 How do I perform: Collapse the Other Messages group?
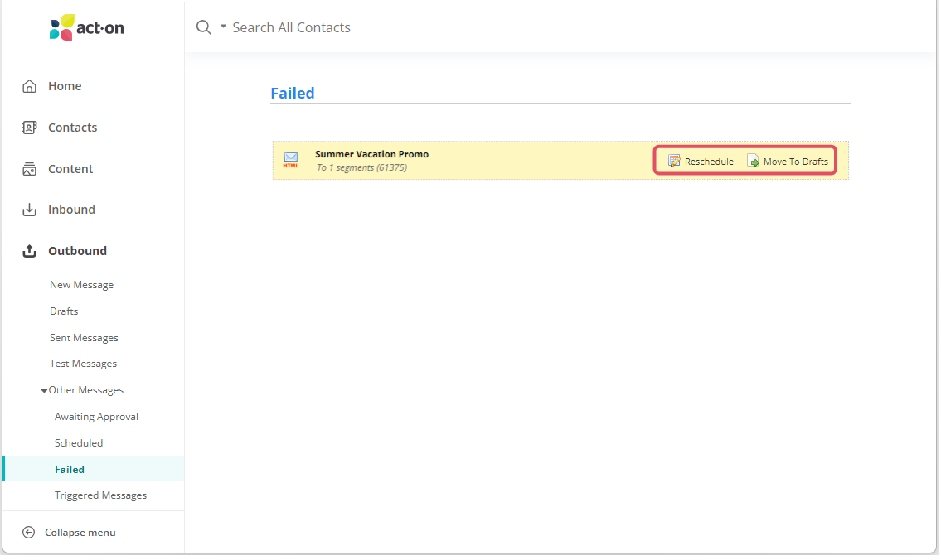click(44, 391)
